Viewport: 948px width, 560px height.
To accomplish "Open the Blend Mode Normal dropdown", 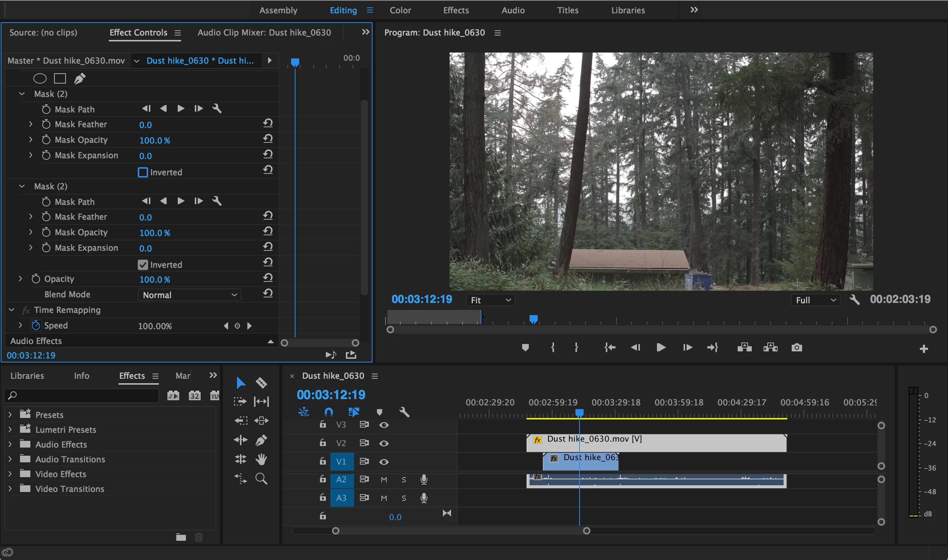I will tap(190, 295).
